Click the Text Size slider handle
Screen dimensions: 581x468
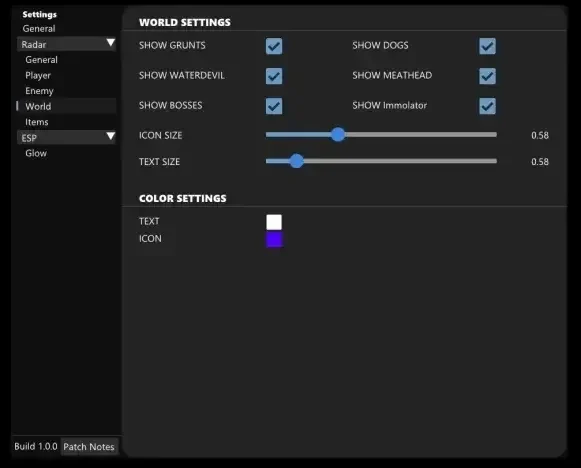click(296, 161)
